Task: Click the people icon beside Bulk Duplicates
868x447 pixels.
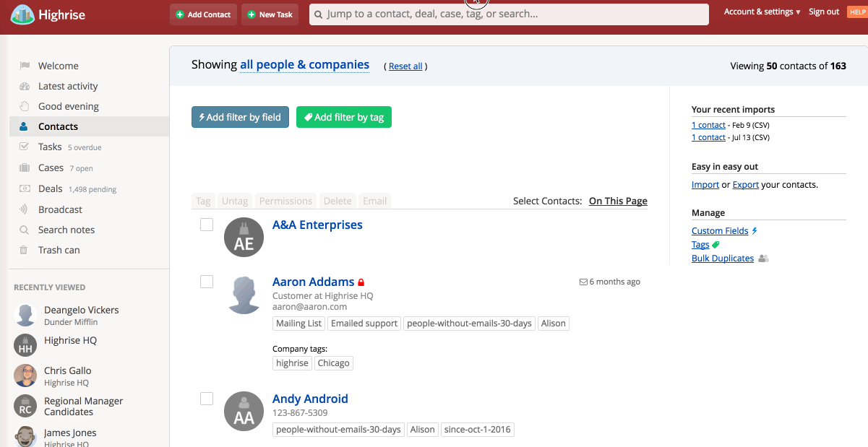Action: pos(762,258)
